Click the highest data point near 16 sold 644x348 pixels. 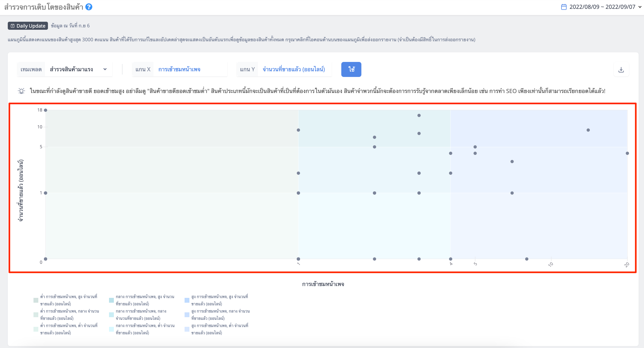[419, 116]
